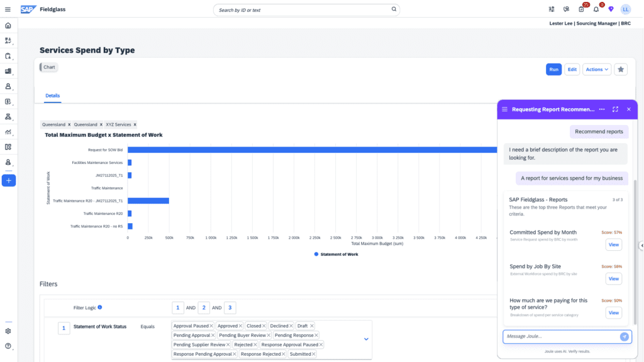Switch to the Details tab
This screenshot has height=362, width=644.
coord(53,96)
